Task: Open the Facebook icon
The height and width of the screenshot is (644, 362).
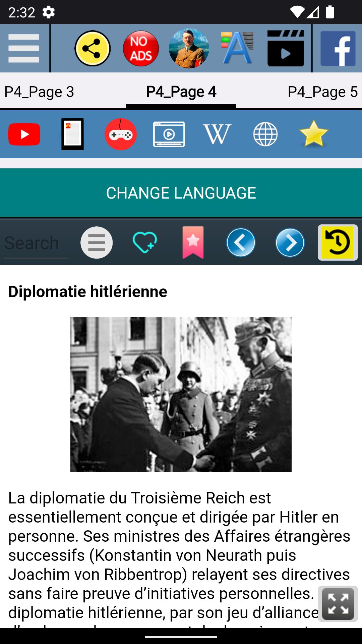Action: coord(338,48)
